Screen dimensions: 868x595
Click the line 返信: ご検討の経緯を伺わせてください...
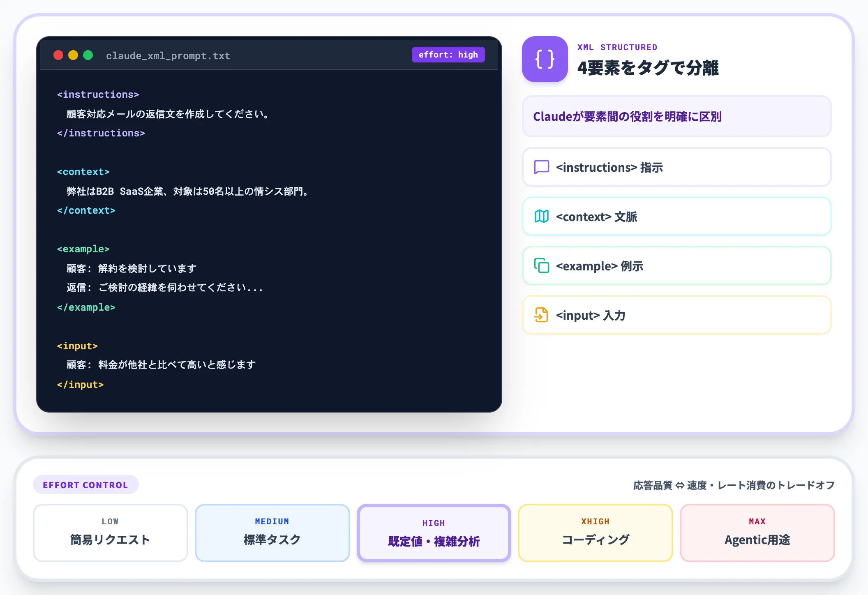click(164, 287)
